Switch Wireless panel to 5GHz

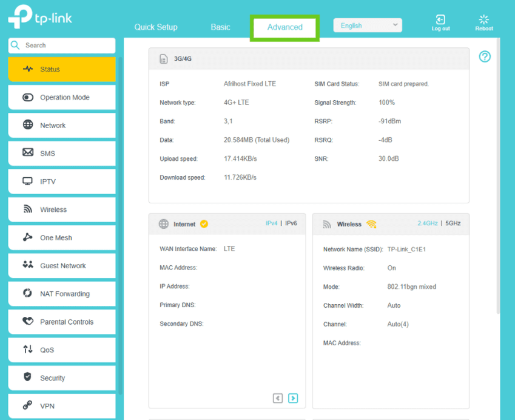point(453,223)
